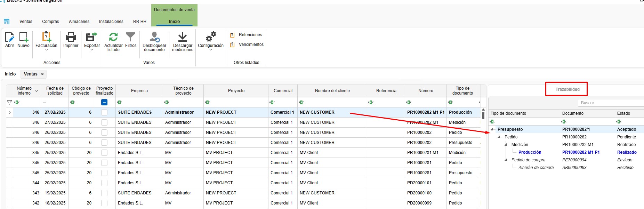Click Descargar mediciones icon
The height and width of the screenshot is (209, 644).
point(183,37)
